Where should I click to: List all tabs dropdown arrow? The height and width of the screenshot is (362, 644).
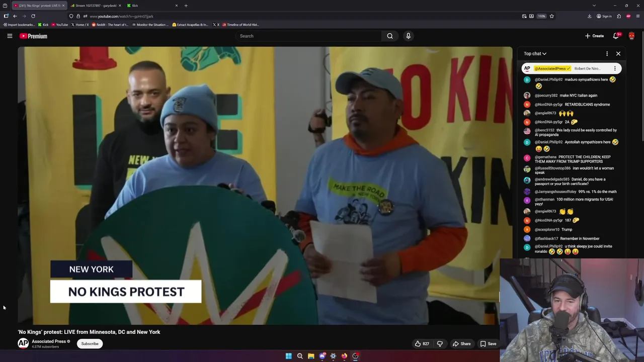coord(594,6)
